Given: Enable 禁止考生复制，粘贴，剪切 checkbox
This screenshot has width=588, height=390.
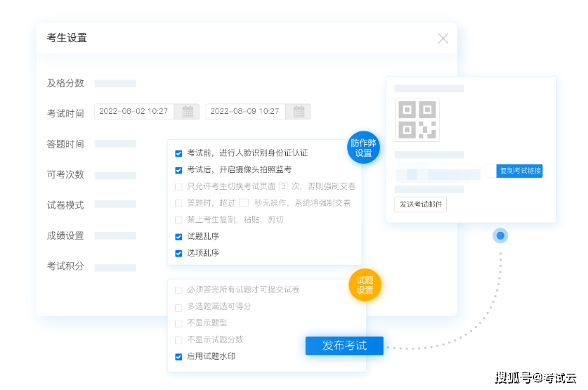Looking at the screenshot, I should (x=178, y=220).
